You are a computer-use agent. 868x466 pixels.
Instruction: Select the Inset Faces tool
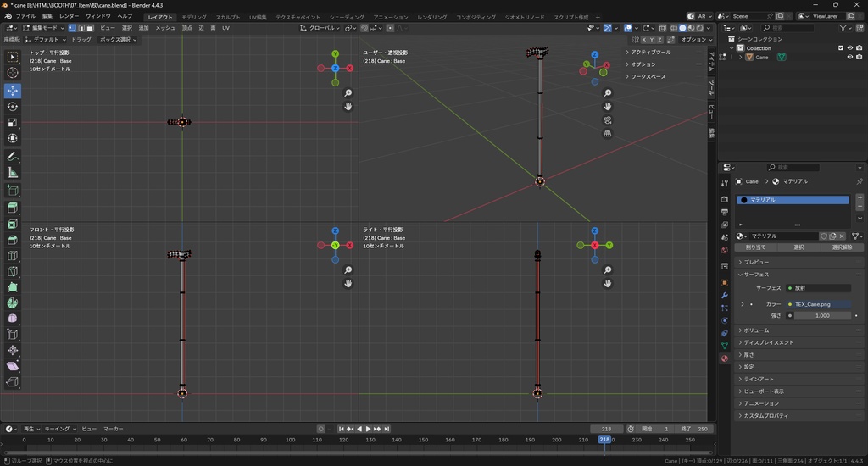12,225
